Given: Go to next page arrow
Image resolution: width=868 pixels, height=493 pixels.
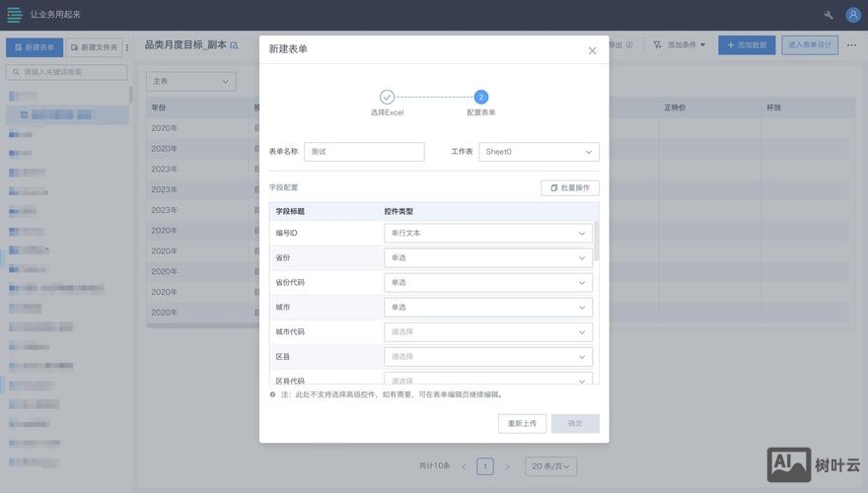Looking at the screenshot, I should (x=507, y=466).
